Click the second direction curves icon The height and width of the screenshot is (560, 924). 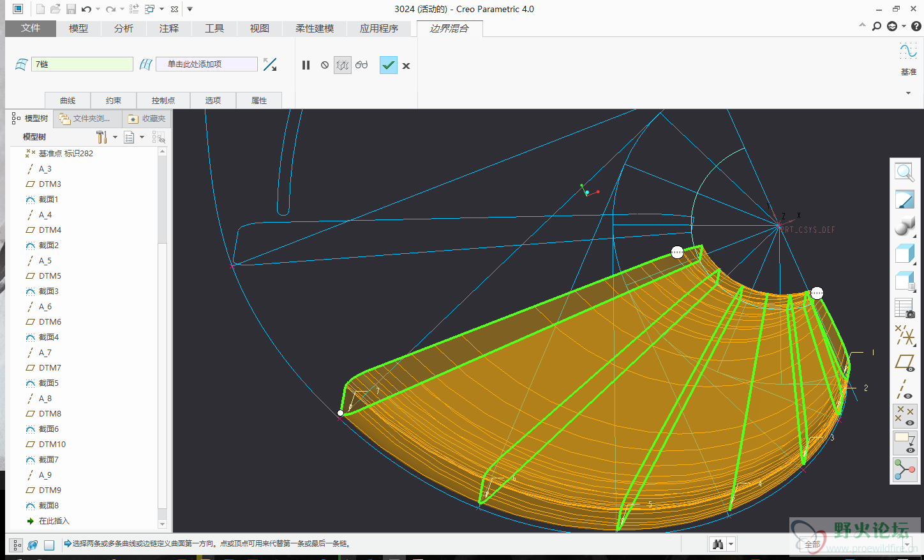145,64
